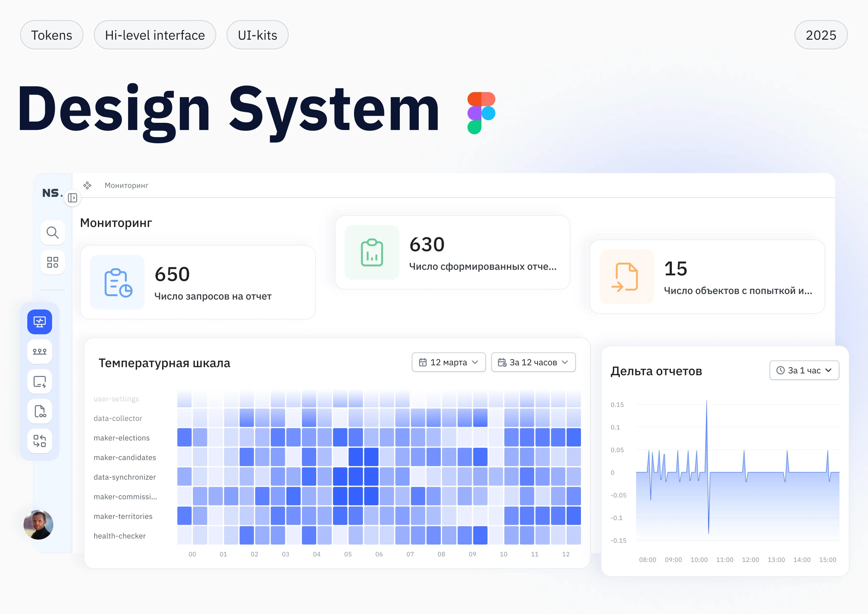The image size is (868, 614).
Task: Select the Мониторинг breadcrumb item
Action: click(126, 185)
